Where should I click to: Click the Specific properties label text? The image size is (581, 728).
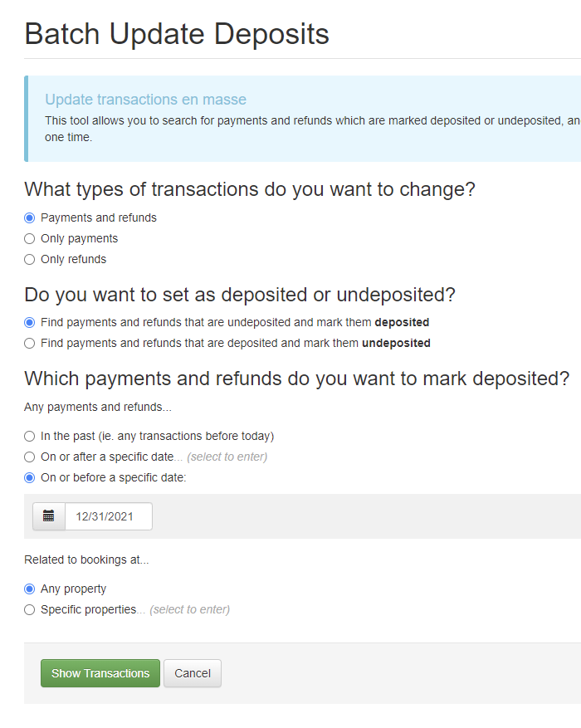point(89,610)
